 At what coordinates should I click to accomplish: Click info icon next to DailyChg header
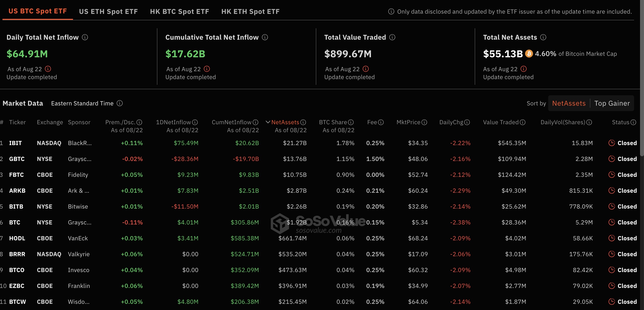coord(467,122)
